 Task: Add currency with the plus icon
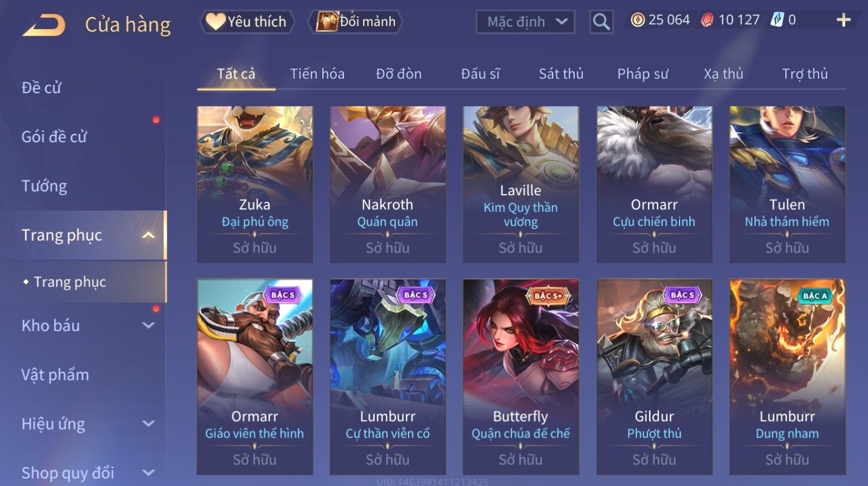click(843, 20)
